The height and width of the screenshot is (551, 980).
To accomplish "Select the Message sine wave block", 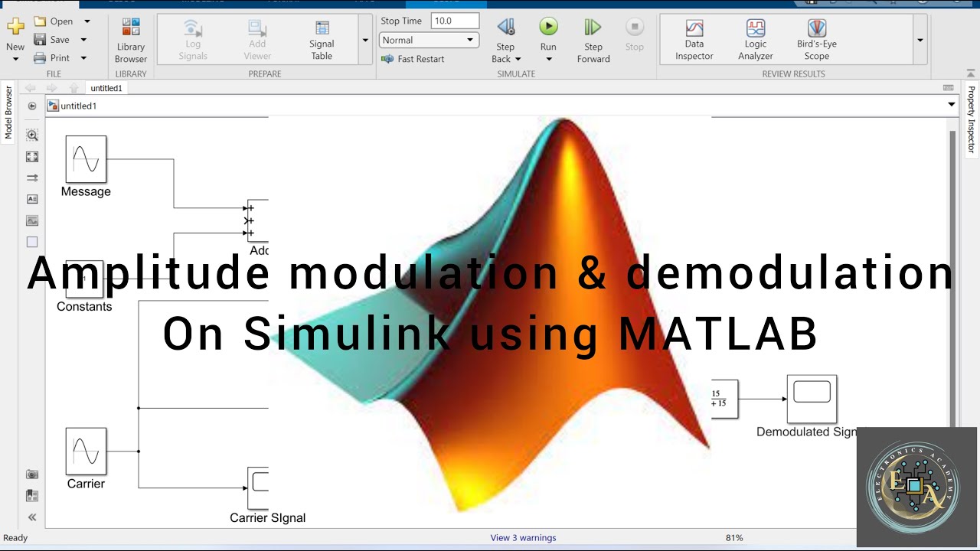I will pyautogui.click(x=86, y=159).
